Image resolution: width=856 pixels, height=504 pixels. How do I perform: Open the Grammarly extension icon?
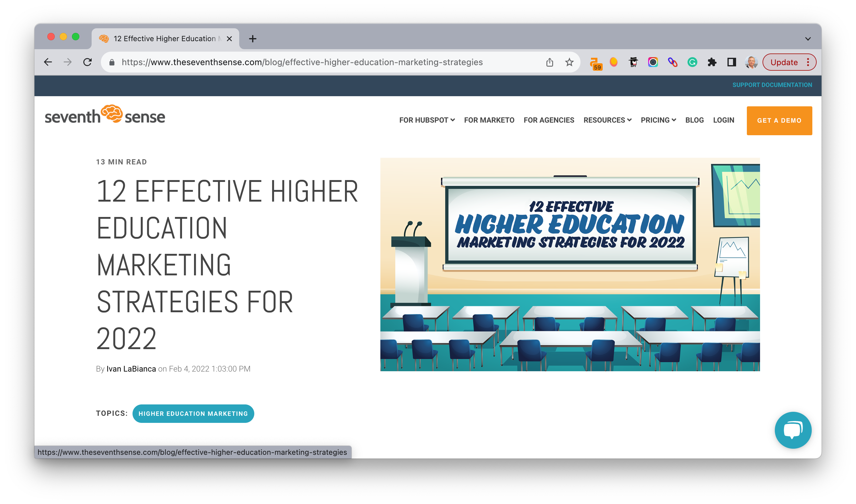(692, 62)
